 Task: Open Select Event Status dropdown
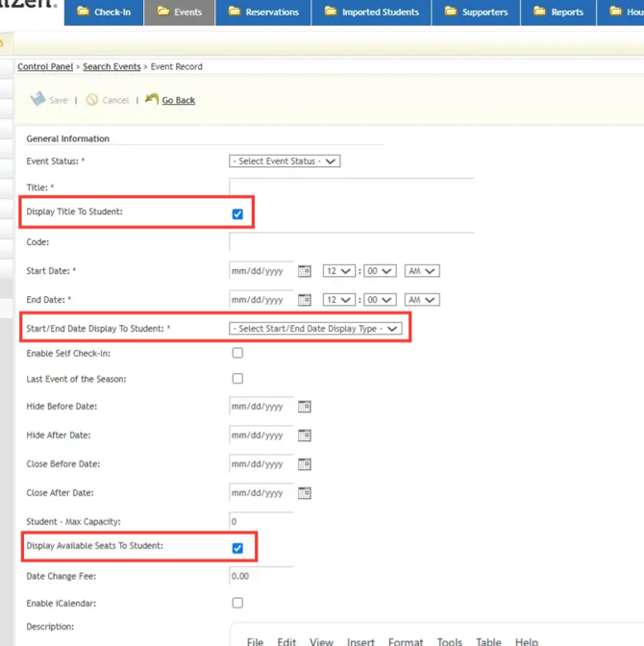tap(285, 161)
